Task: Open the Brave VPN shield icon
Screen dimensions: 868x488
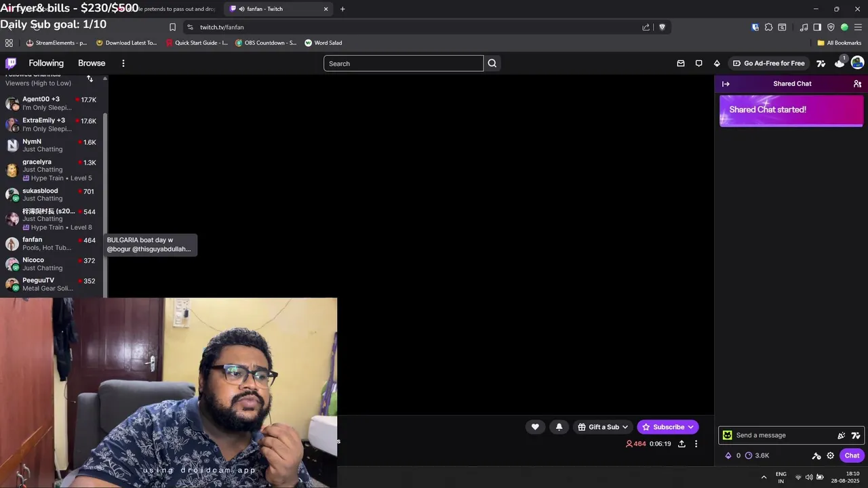Action: 831,27
